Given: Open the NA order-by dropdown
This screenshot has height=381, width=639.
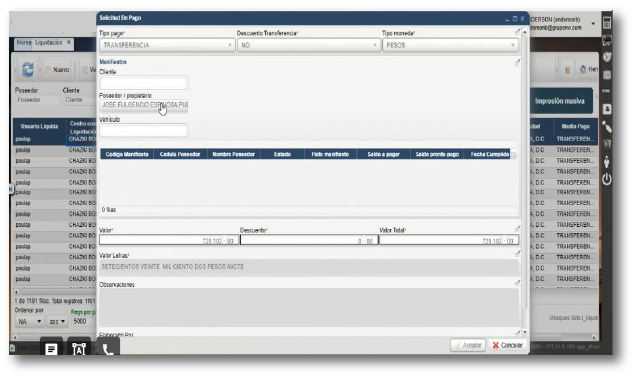Looking at the screenshot, I should point(30,322).
